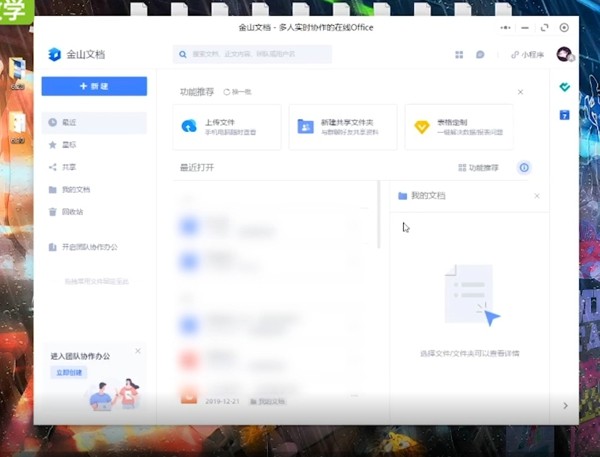The image size is (600, 457).
Task: Open 小程序 mini programs link
Action: (527, 55)
